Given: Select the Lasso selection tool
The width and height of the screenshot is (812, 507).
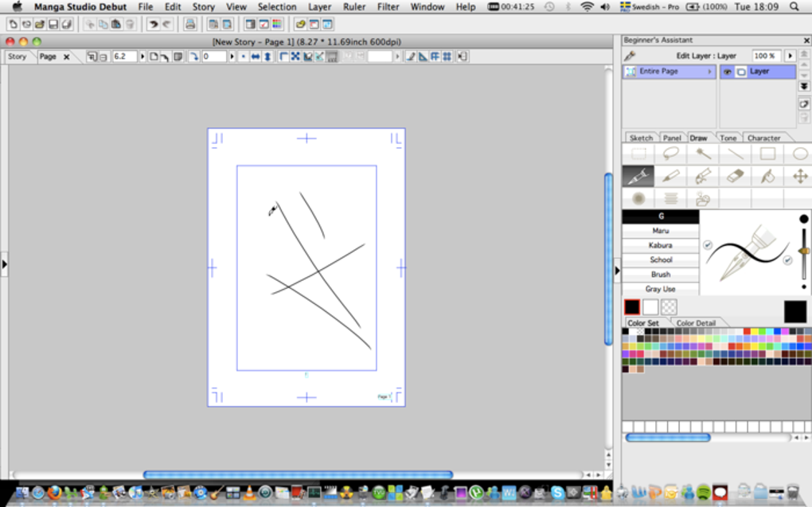Looking at the screenshot, I should 670,154.
